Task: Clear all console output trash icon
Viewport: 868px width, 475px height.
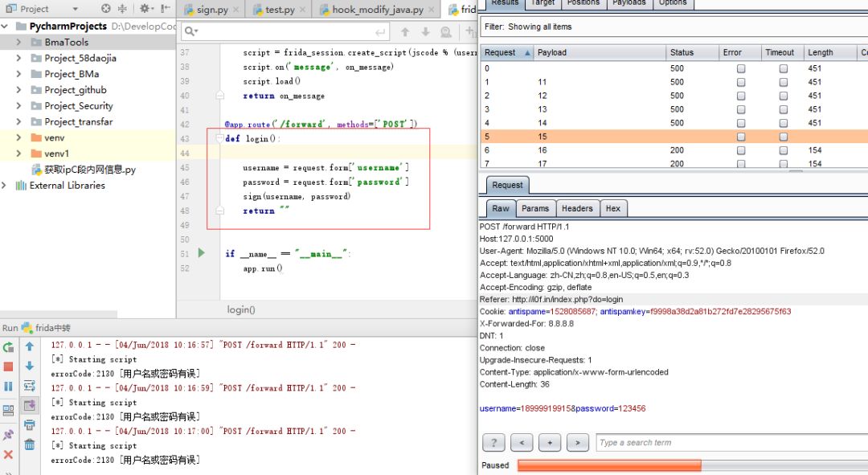Action: pyautogui.click(x=30, y=444)
